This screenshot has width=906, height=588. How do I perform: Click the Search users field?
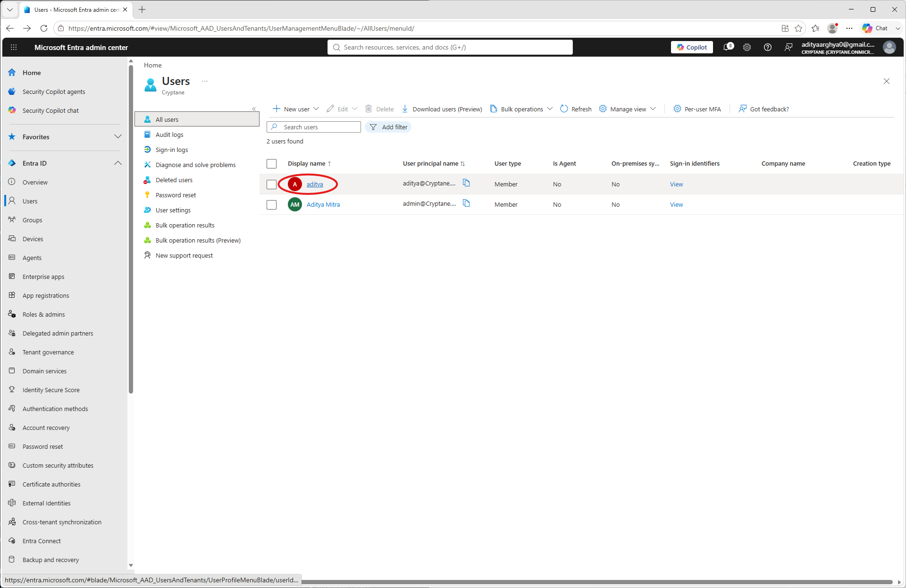314,127
